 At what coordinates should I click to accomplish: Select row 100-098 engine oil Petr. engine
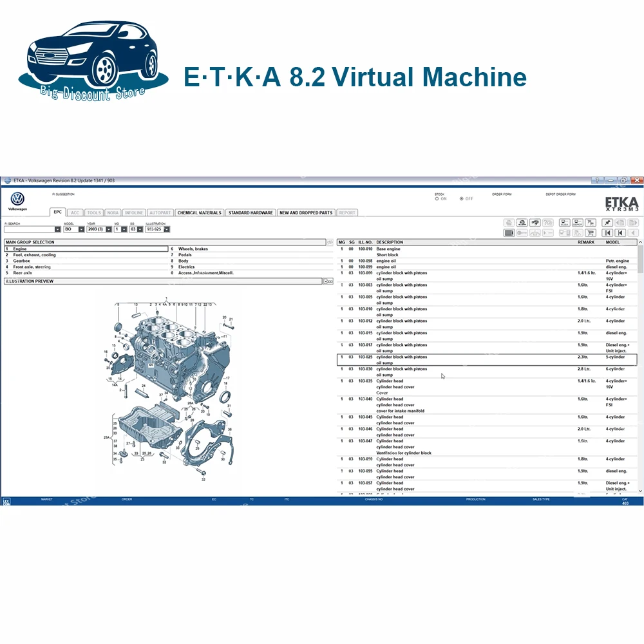coord(487,261)
